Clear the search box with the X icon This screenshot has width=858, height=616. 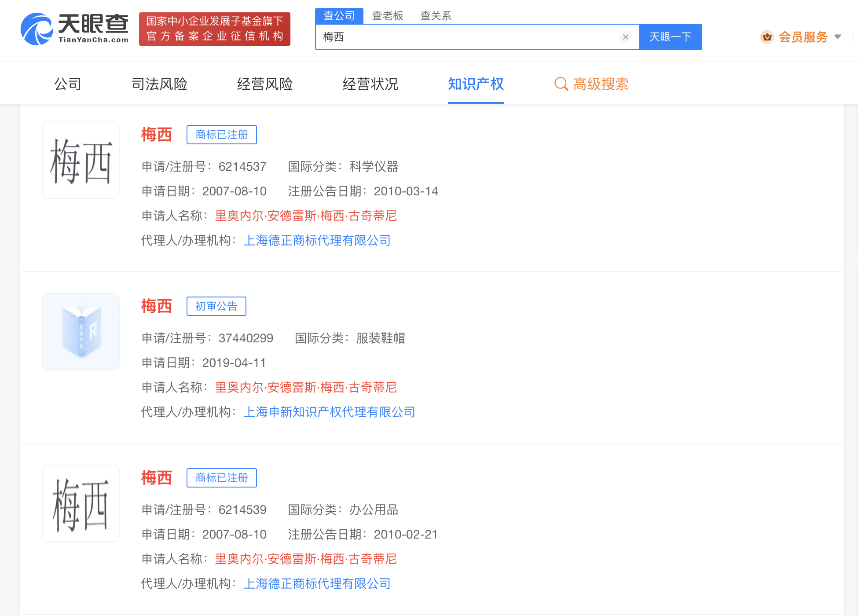pyautogui.click(x=625, y=37)
